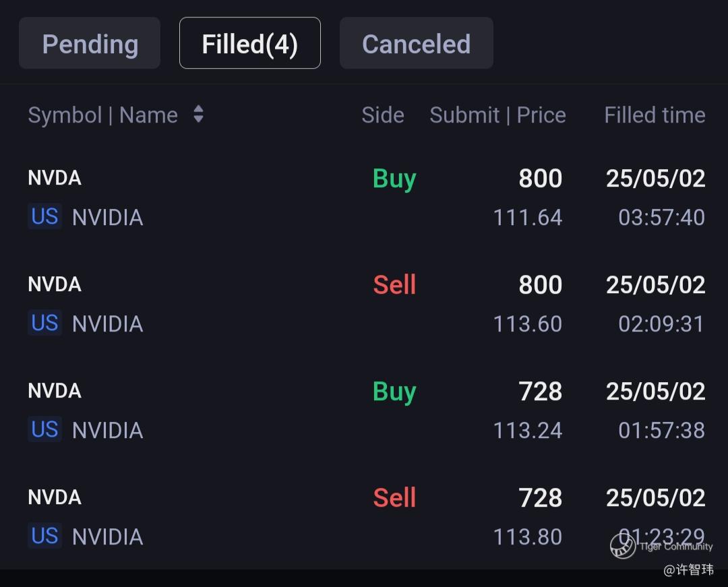
Task: Click the Side column header
Action: [x=382, y=115]
